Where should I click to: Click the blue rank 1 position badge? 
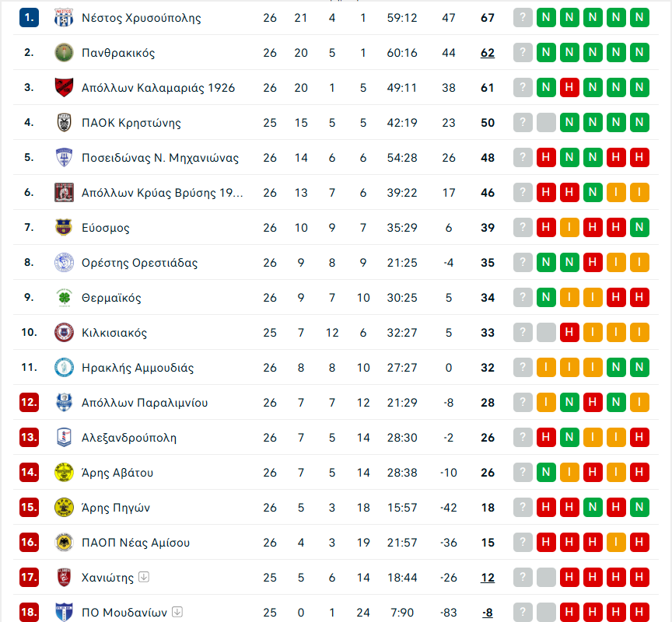[29, 18]
